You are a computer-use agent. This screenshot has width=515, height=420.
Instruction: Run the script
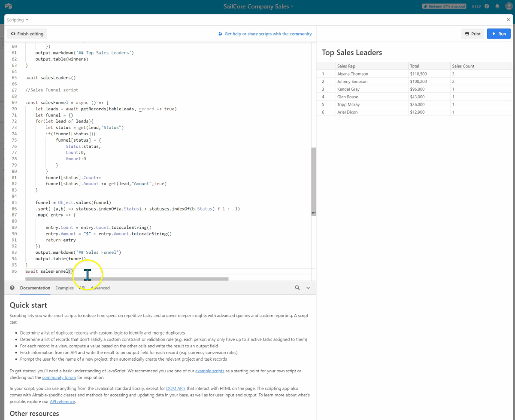click(499, 34)
